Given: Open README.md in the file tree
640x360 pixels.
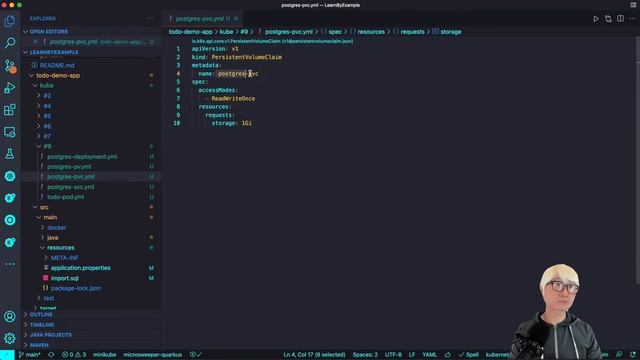Looking at the screenshot, I should pos(57,65).
